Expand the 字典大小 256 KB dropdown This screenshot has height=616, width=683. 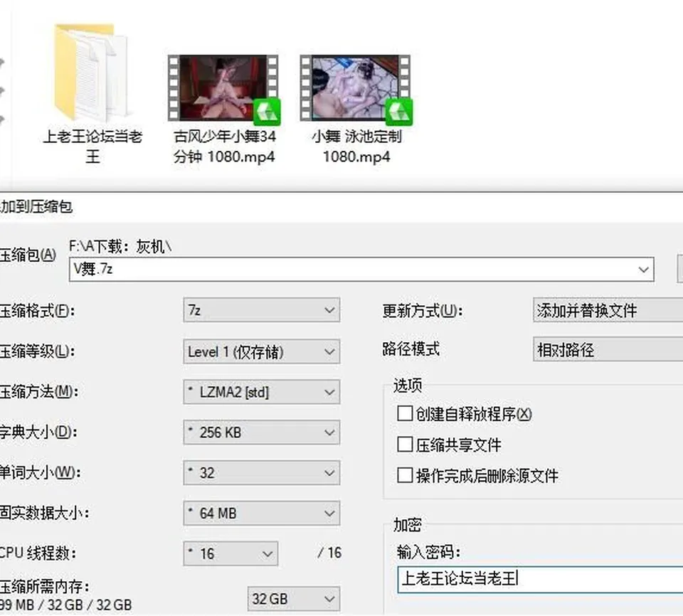click(x=261, y=432)
